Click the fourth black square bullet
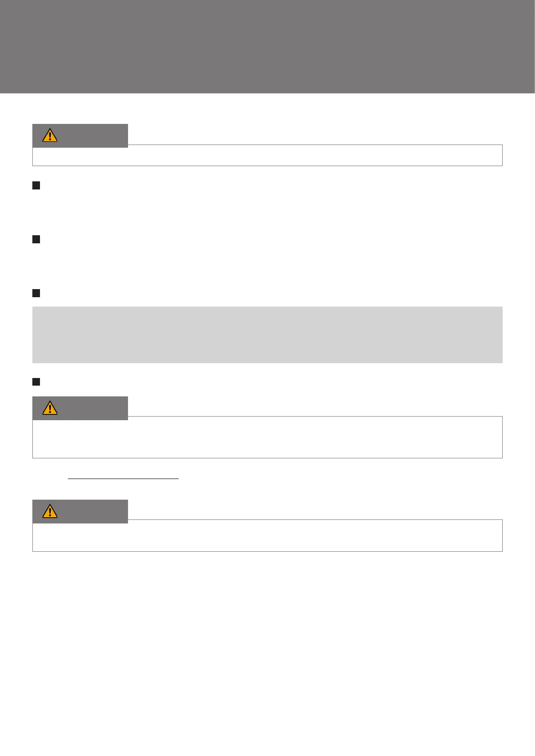535x756 pixels. (x=36, y=382)
